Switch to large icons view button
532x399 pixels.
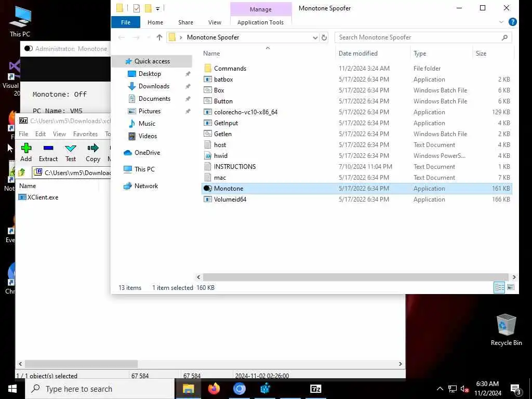point(511,287)
